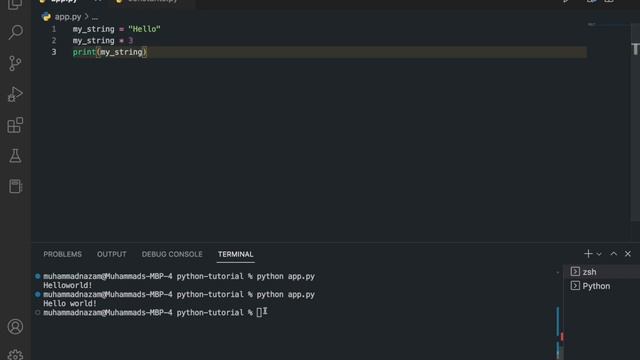Image resolution: width=640 pixels, height=360 pixels.
Task: Open the Search view in activity bar
Action: tap(16, 32)
